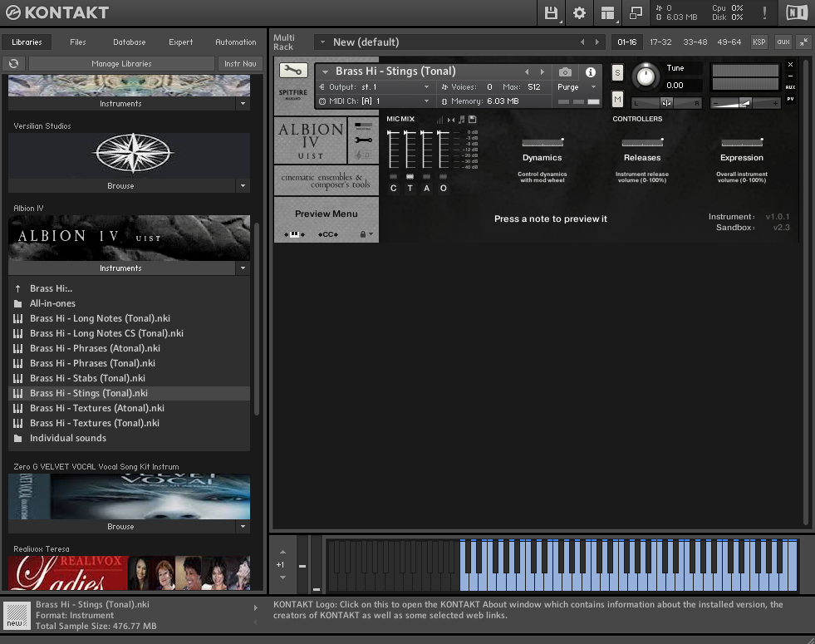The height and width of the screenshot is (644, 815).
Task: Switch to the Database tab
Action: [x=129, y=42]
